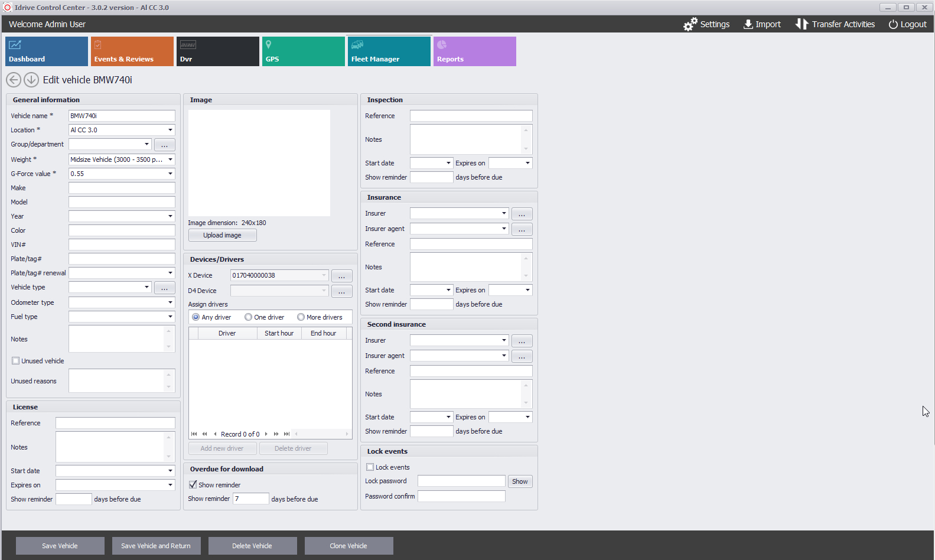Open the Fleet Manager tile

point(389,51)
